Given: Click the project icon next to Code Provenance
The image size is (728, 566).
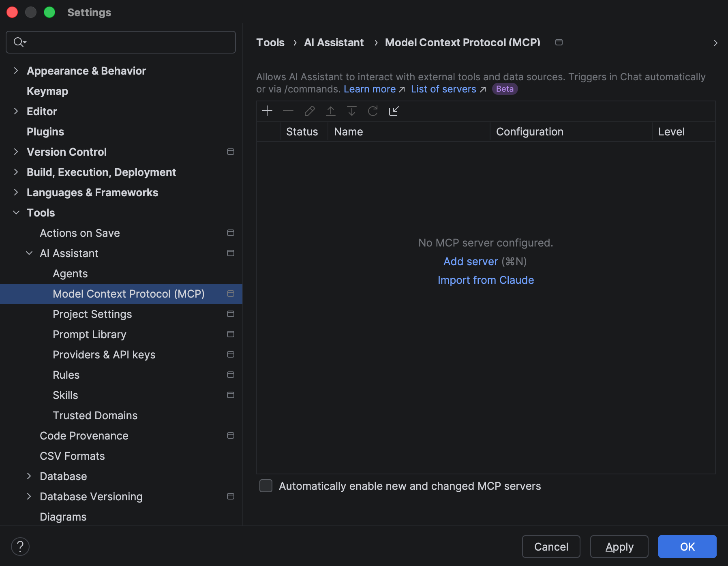Looking at the screenshot, I should [x=231, y=435].
